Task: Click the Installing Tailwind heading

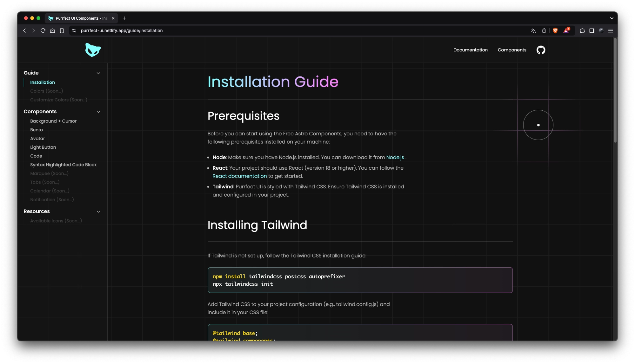Action: pyautogui.click(x=257, y=225)
